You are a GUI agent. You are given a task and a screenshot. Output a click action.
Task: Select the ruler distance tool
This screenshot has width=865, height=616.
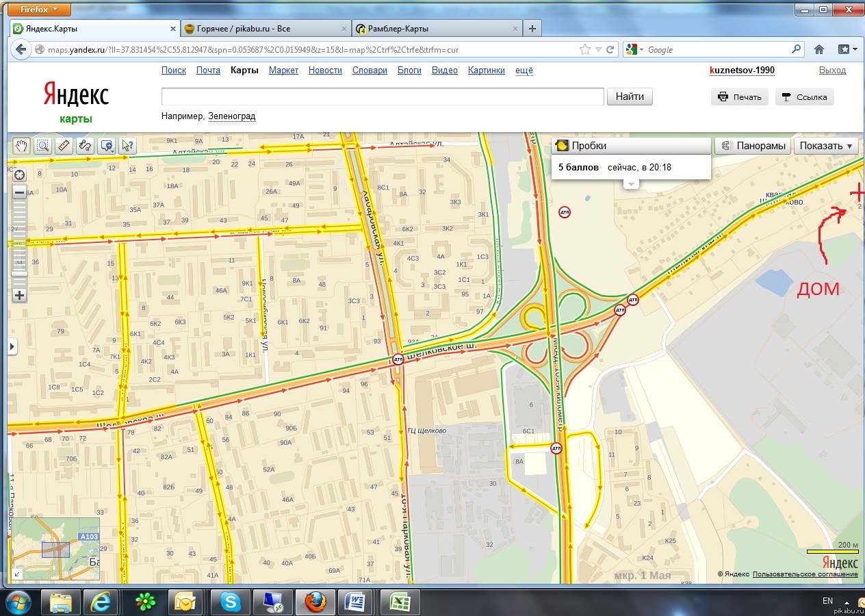[x=64, y=145]
